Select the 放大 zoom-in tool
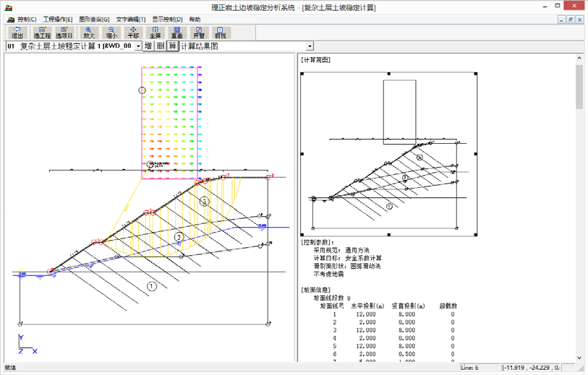This screenshot has height=375, width=588. 89,33
